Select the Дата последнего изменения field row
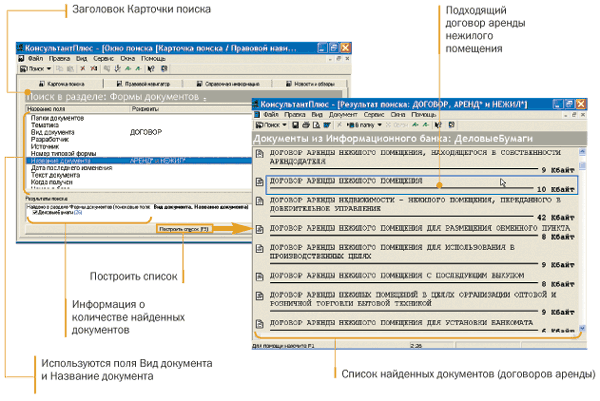The image size is (600, 401). 139,168
